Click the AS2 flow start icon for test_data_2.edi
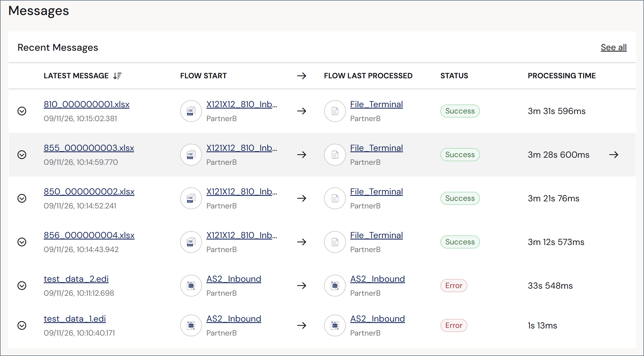Screen dimensions: 644x356 tap(191, 286)
